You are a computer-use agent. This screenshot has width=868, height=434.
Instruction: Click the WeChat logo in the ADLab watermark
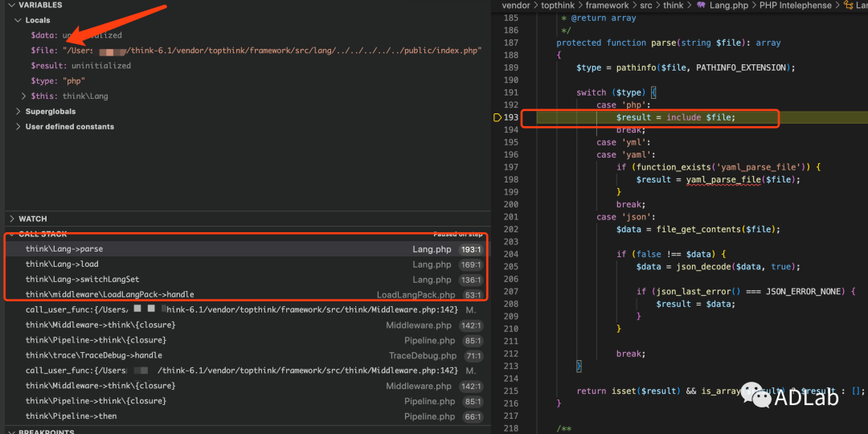(x=755, y=395)
